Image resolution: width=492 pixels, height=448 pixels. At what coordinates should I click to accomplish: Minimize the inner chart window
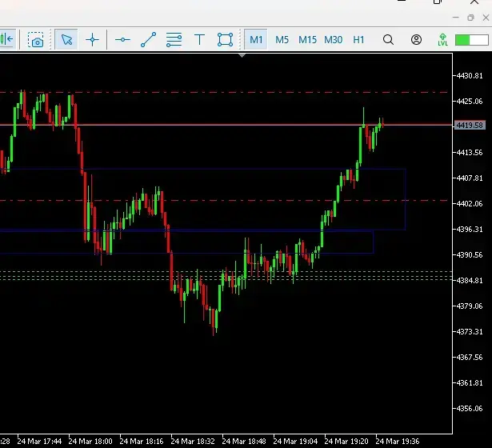[x=456, y=18]
